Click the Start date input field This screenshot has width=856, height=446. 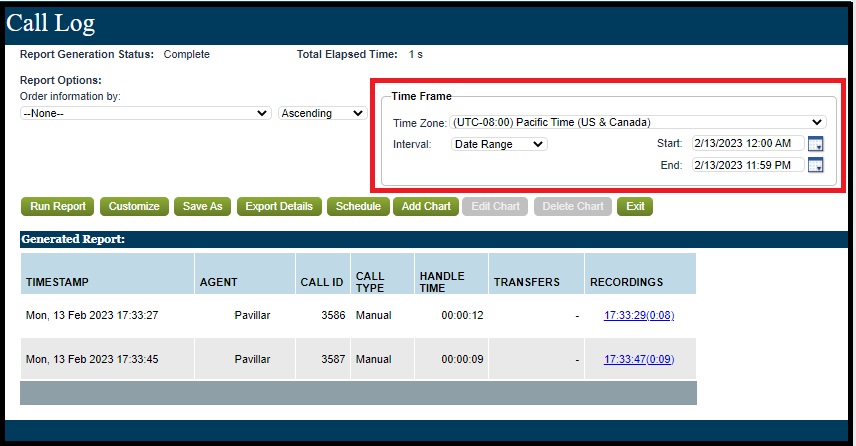coord(748,143)
